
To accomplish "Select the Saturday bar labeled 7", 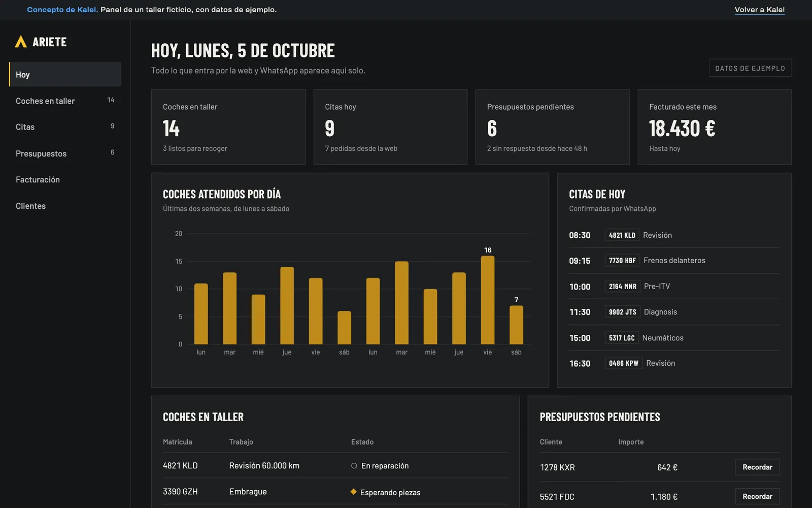I will tap(516, 325).
